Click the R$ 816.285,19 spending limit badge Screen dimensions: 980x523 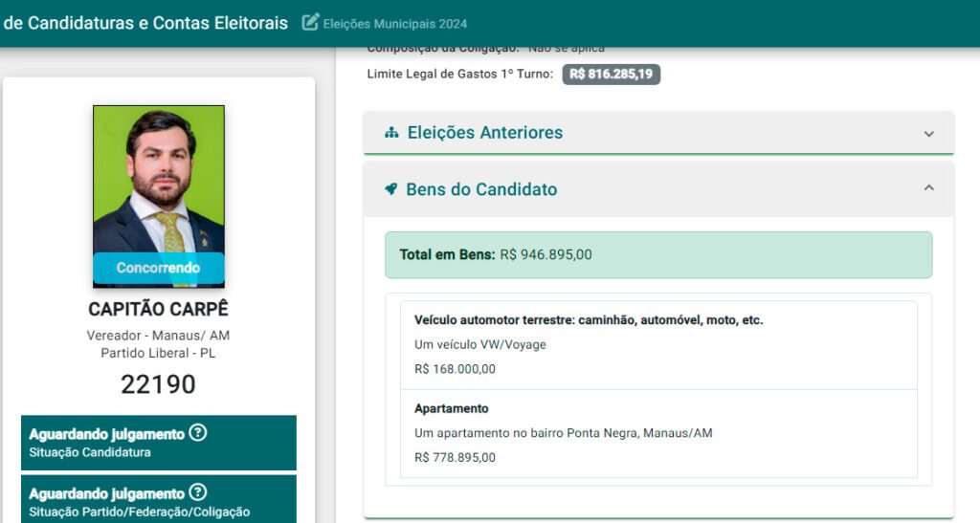(x=611, y=75)
